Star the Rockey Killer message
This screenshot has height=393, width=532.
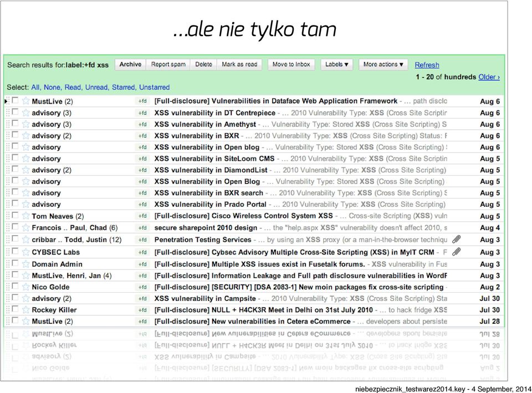click(26, 310)
